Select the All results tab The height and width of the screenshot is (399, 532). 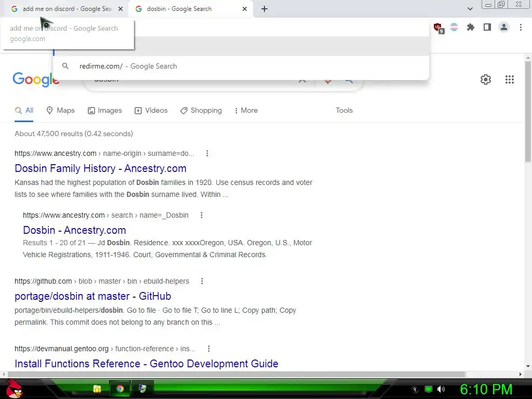(24, 111)
